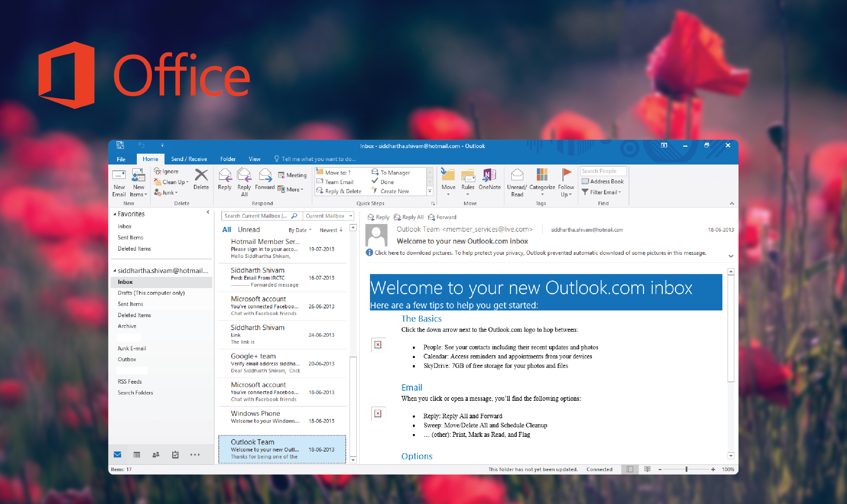Open the More respond options dropdown
The image size is (847, 504).
[290, 189]
